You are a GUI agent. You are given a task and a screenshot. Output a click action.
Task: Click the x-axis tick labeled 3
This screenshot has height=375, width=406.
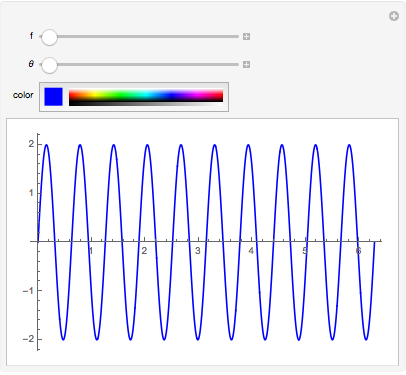point(198,251)
